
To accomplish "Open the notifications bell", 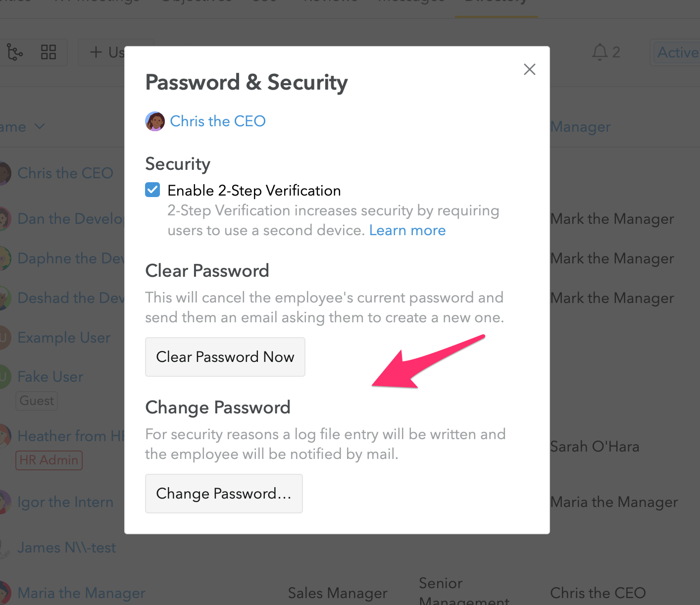I will coord(600,51).
